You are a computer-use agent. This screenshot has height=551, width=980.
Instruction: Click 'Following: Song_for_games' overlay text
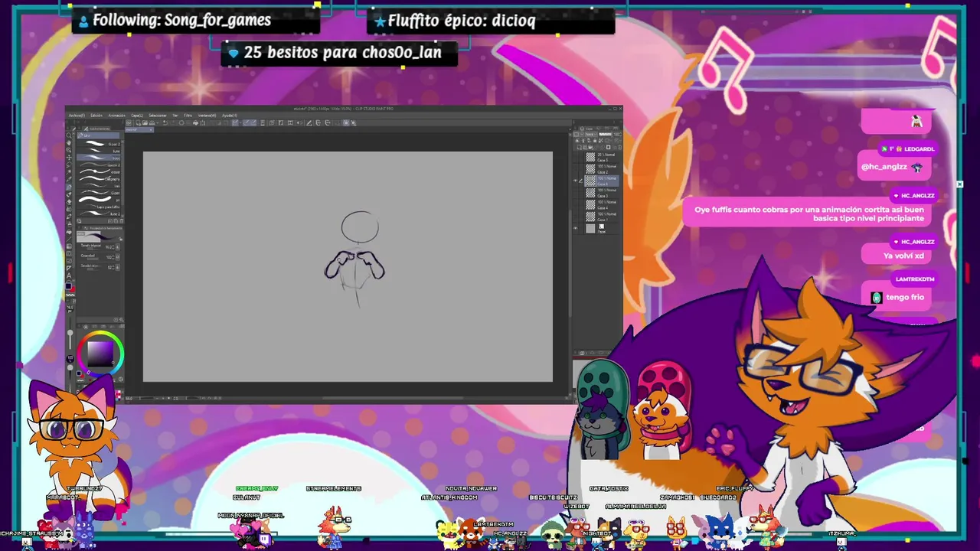click(x=181, y=21)
